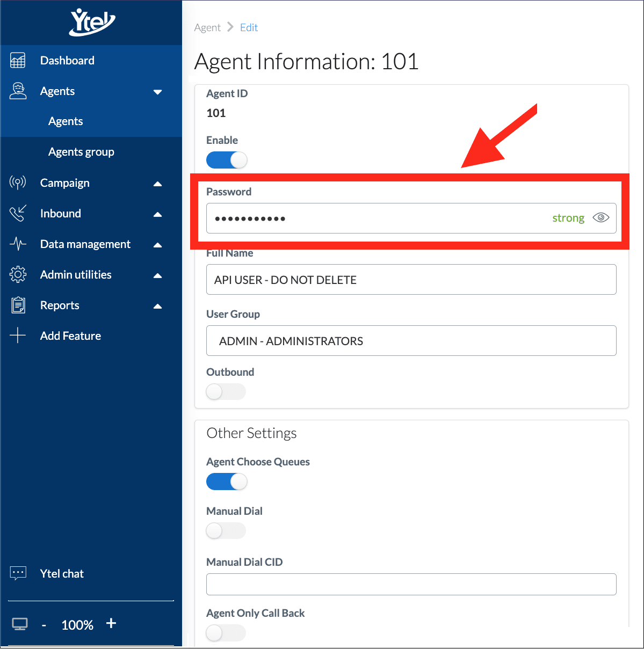Click the Agent breadcrumb link
This screenshot has width=644, height=649.
point(207,27)
